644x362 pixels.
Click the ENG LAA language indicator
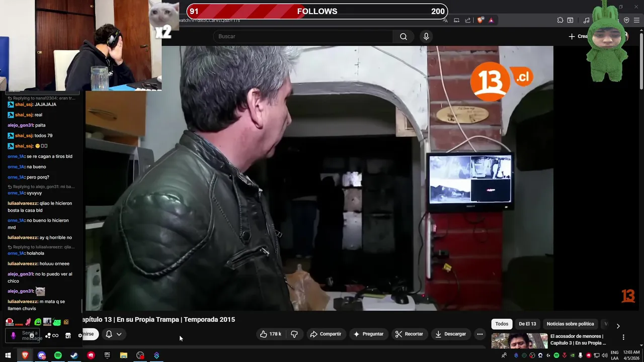tap(615, 355)
